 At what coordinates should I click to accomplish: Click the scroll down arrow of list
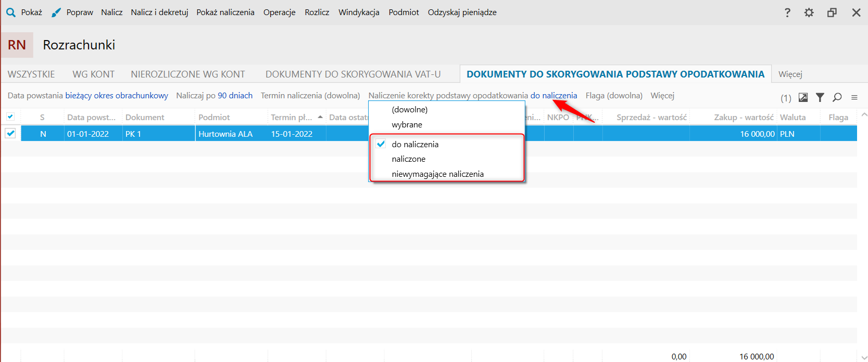pyautogui.click(x=864, y=357)
